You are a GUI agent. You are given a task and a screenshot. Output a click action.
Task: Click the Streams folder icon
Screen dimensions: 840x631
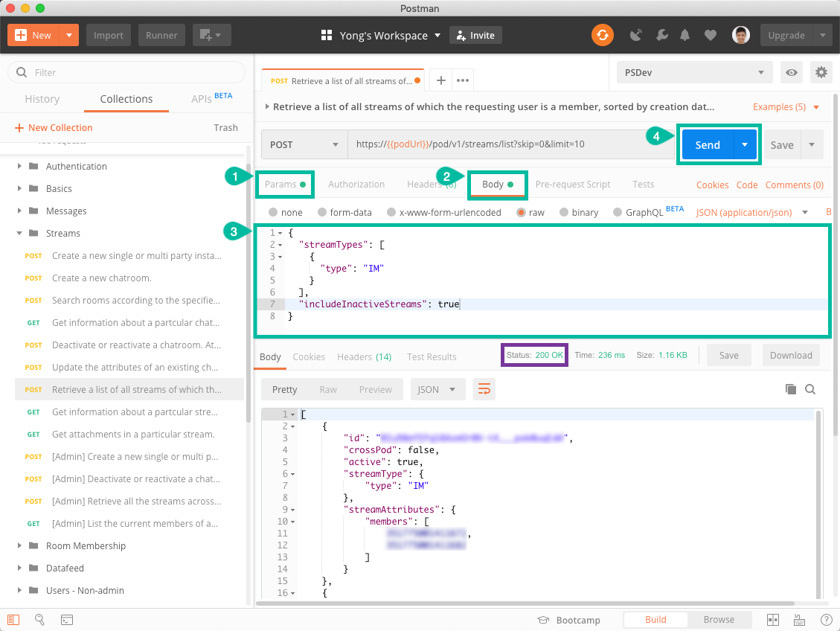(x=33, y=233)
